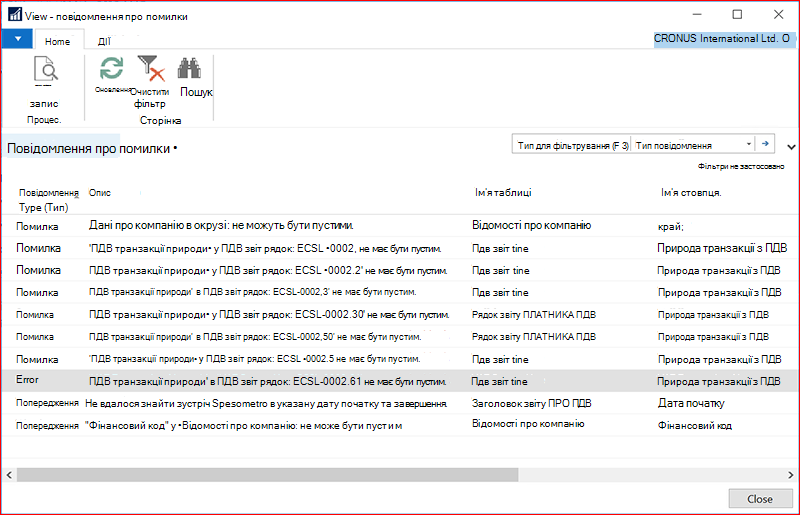Click the Очистити фільтр icon
This screenshot has height=515, width=800.
point(151,68)
